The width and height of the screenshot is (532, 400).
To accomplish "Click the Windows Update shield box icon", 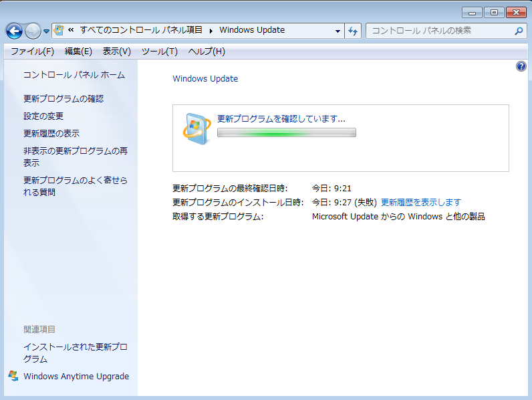I will pos(196,129).
